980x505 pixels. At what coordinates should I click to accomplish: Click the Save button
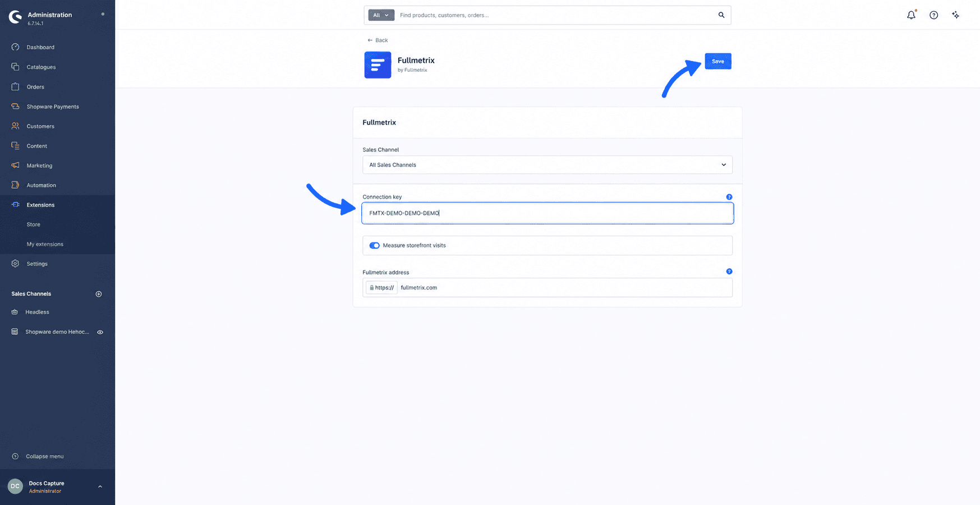(x=718, y=61)
